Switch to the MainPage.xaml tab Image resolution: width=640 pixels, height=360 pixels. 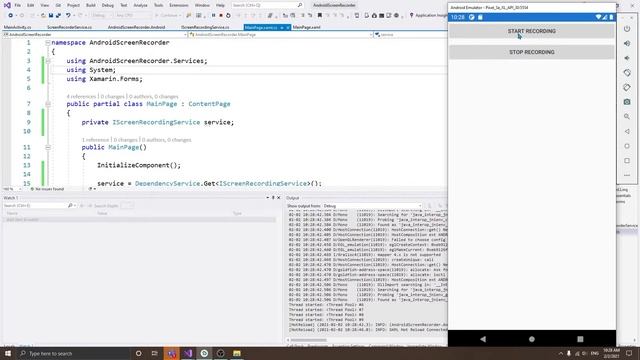(307, 27)
